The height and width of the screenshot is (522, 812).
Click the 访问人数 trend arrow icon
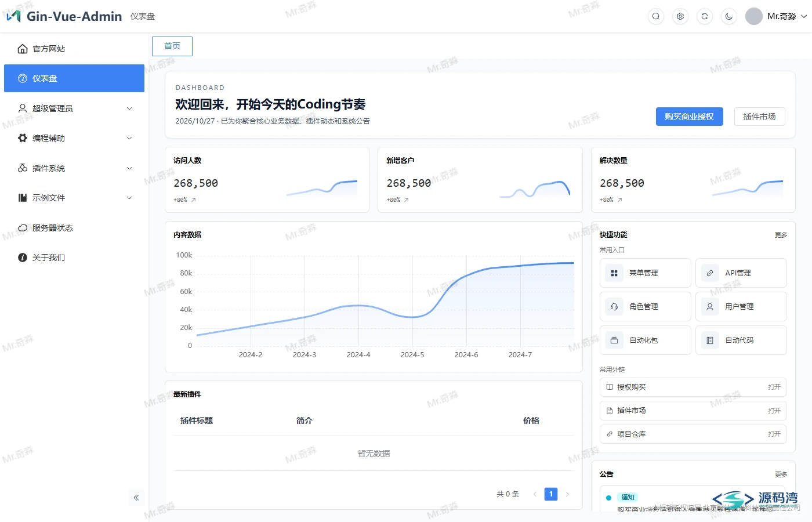coord(194,200)
